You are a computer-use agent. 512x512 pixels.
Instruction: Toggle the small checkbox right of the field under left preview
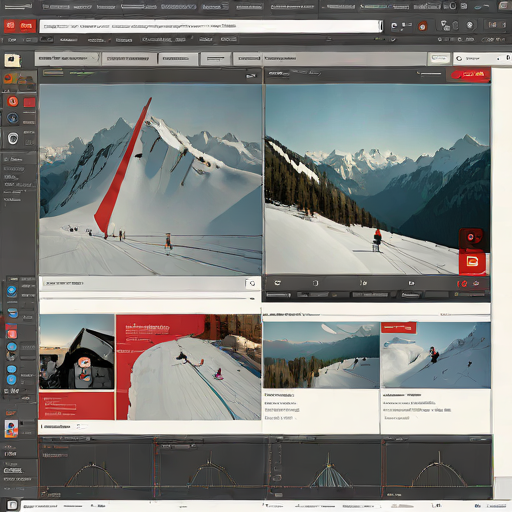pyautogui.click(x=252, y=283)
